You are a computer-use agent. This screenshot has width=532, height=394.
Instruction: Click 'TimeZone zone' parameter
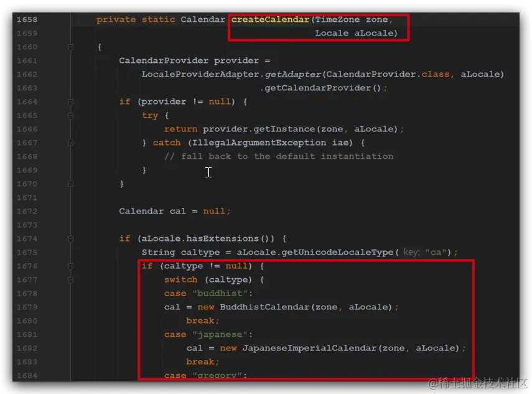coord(352,20)
